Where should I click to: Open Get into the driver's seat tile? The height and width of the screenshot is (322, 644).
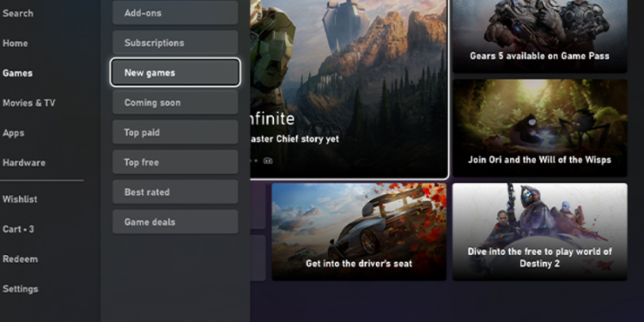pyautogui.click(x=359, y=232)
